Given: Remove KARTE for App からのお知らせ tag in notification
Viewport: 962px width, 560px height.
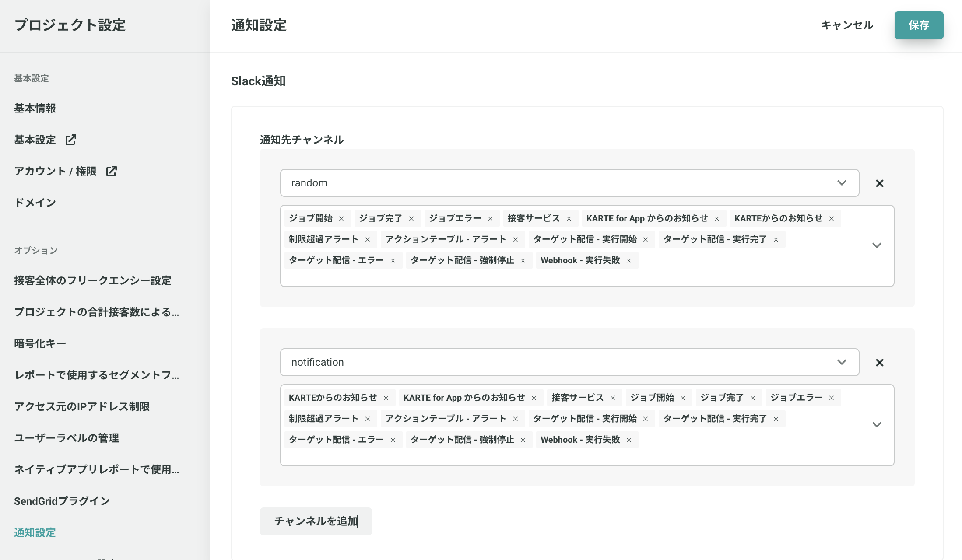Looking at the screenshot, I should [534, 398].
